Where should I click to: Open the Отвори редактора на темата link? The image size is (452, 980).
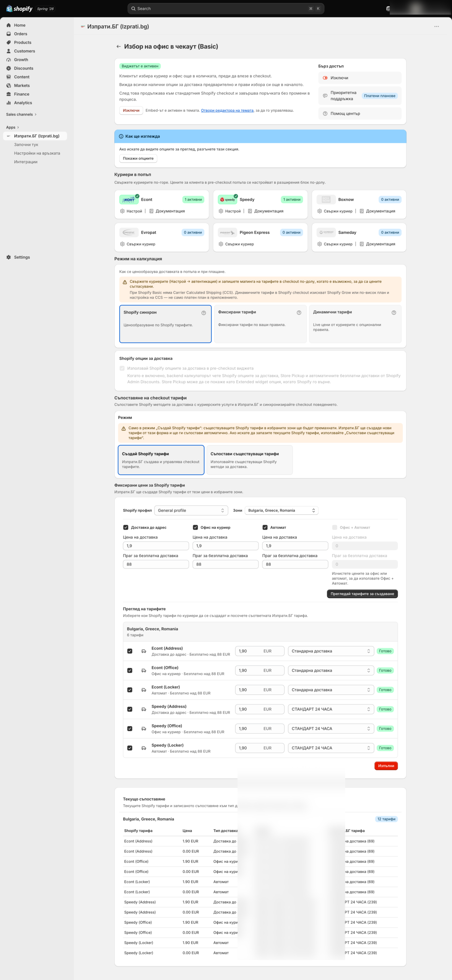227,111
